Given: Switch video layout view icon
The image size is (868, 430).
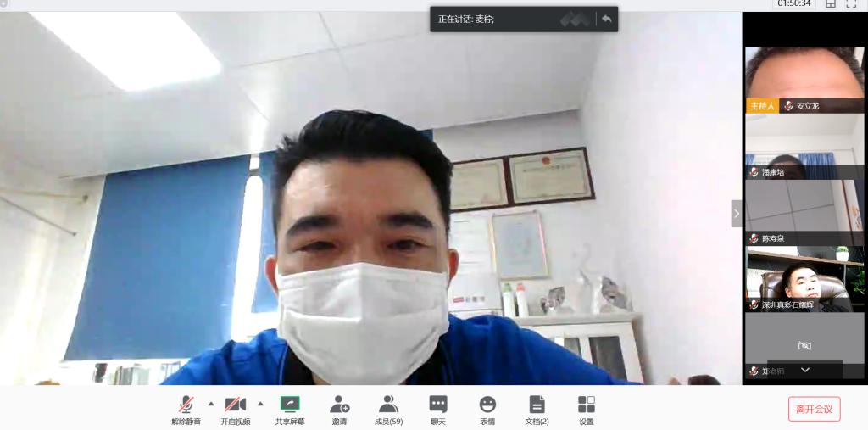Looking at the screenshot, I should (831, 4).
